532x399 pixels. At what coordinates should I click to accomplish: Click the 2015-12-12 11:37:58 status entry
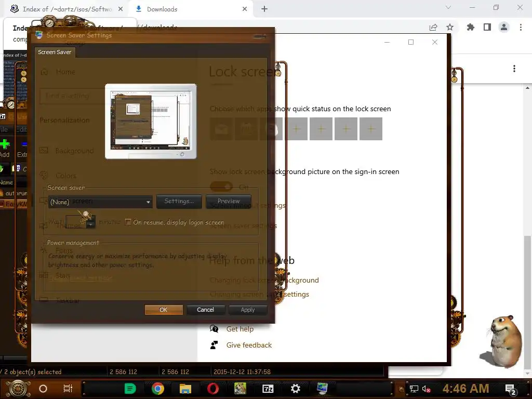[242, 372]
